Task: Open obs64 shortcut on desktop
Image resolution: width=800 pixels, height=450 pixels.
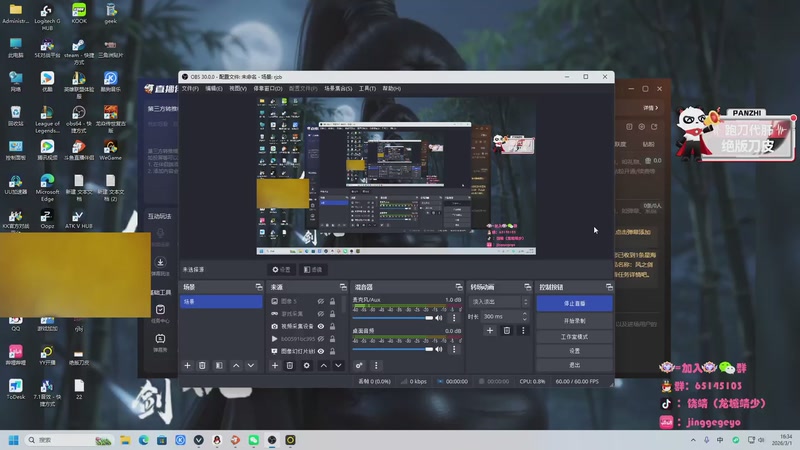Action: click(79, 119)
